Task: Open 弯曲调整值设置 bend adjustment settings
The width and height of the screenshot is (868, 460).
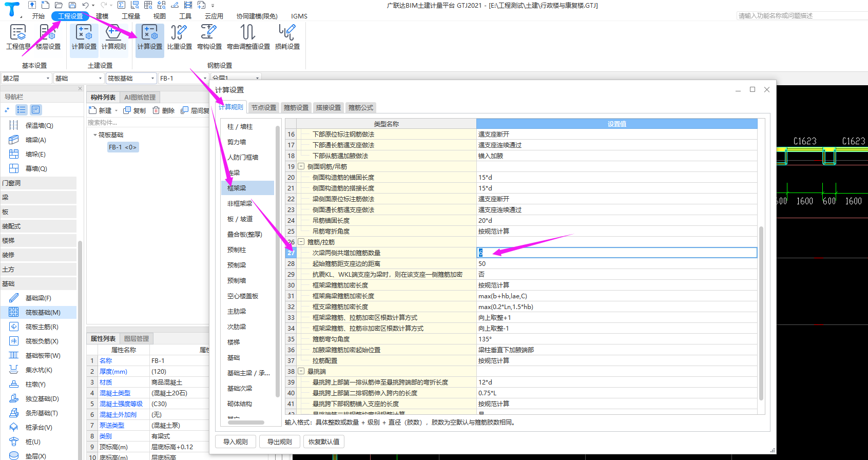Action: (x=248, y=37)
